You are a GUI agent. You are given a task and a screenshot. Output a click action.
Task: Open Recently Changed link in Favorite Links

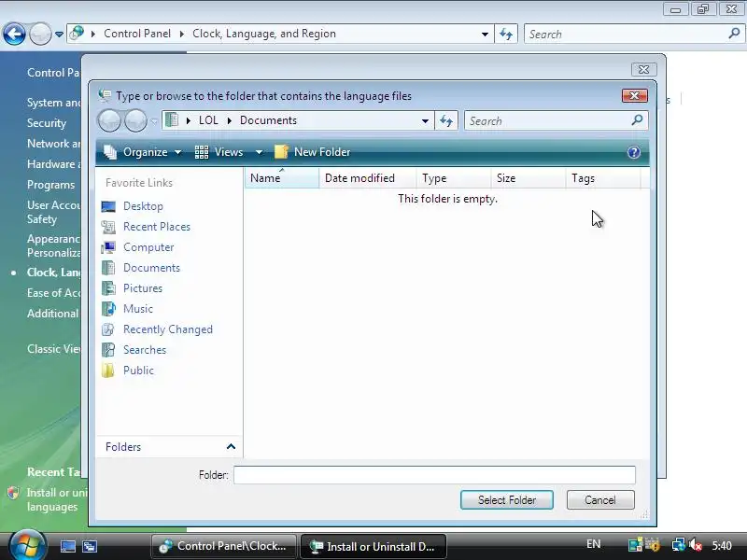point(168,329)
